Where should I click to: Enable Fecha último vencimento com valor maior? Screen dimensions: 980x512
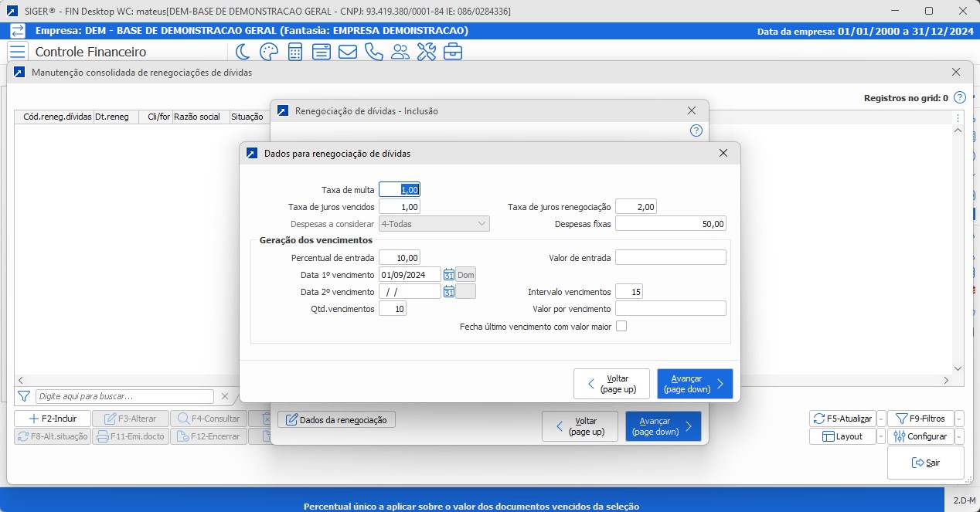[x=621, y=327]
